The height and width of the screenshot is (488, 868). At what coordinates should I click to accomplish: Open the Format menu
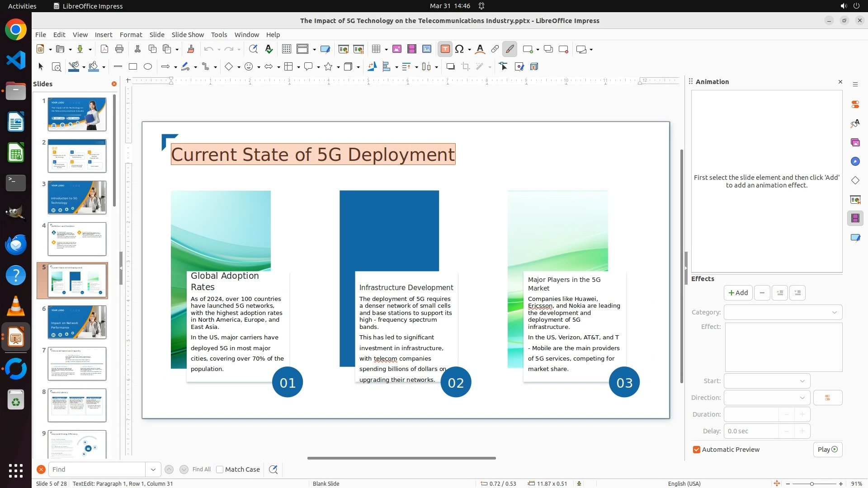[x=131, y=35]
